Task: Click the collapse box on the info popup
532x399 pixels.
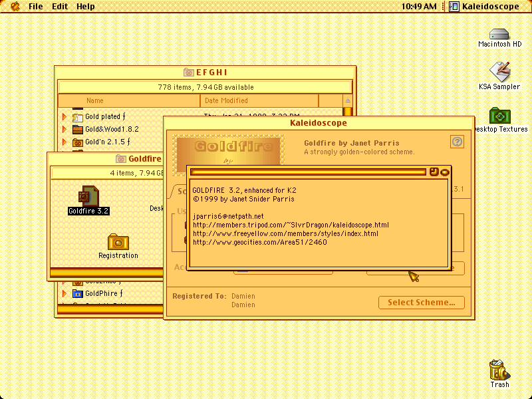Action: tap(444, 172)
